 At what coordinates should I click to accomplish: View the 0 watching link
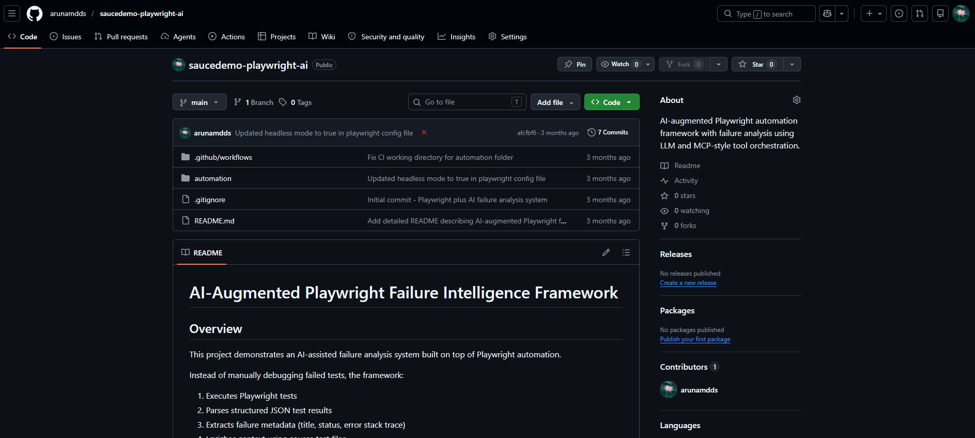[x=685, y=211]
